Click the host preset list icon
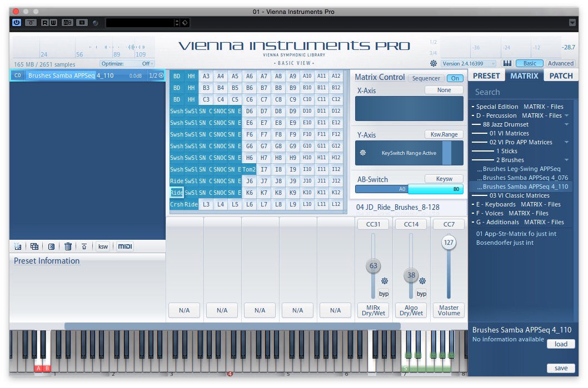Screen dimensions: 588x388 click(82, 22)
